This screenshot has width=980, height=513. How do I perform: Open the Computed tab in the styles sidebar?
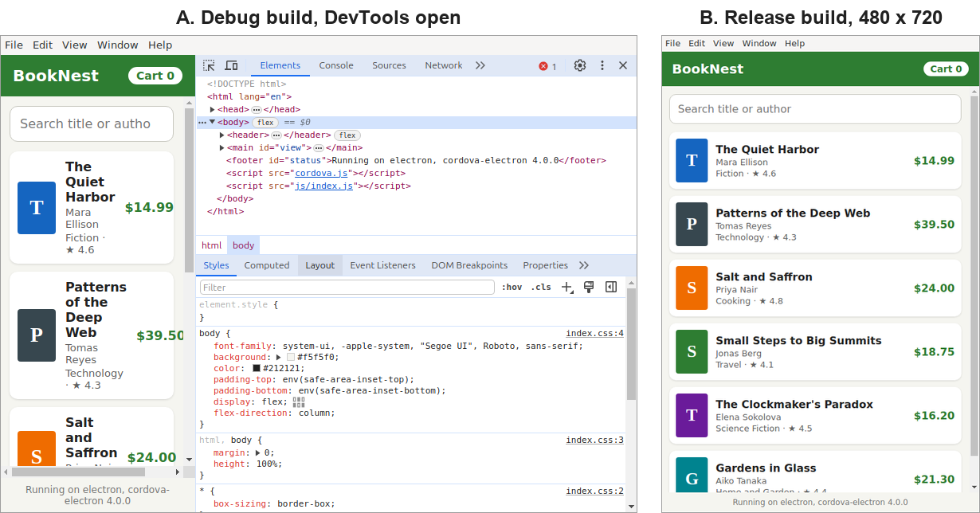pos(267,265)
